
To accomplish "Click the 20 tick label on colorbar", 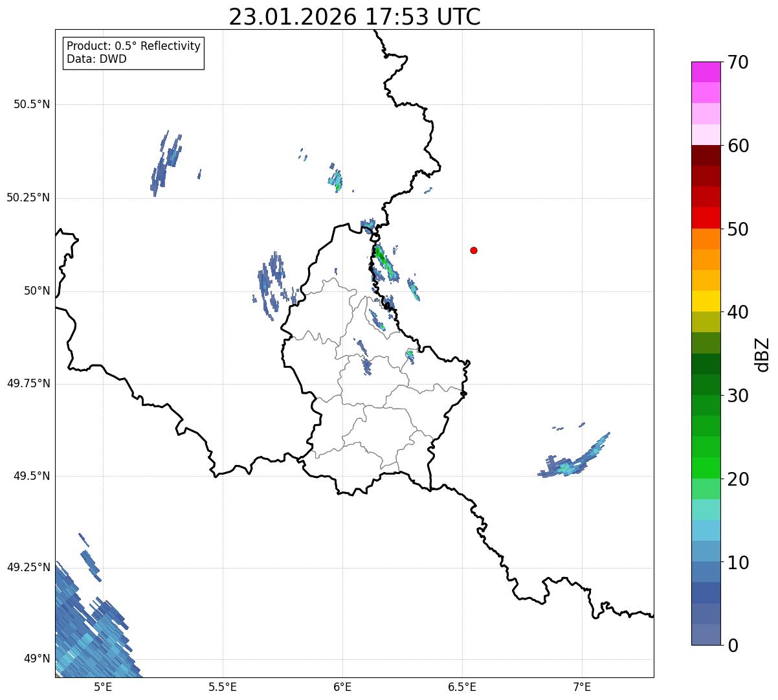I will 738,479.
